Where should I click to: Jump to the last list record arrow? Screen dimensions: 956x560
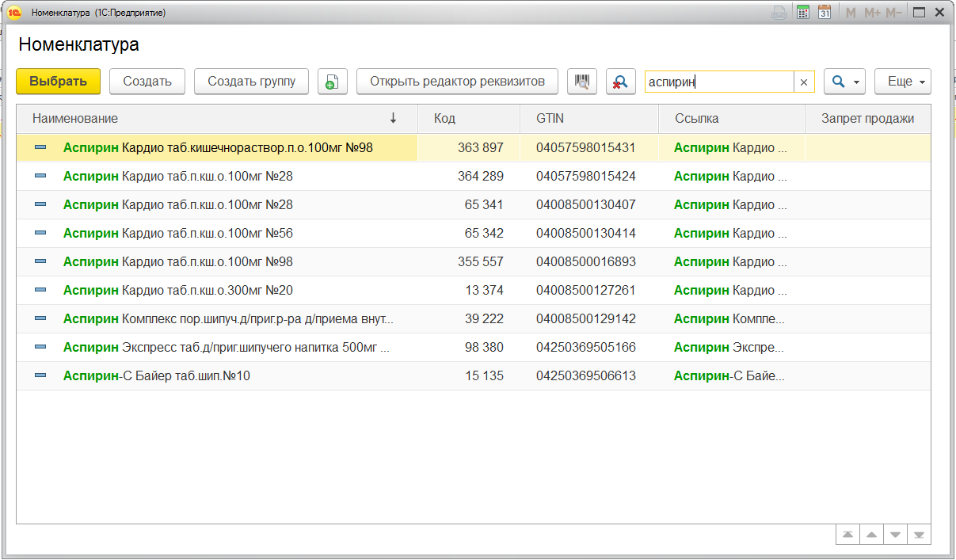(x=919, y=535)
